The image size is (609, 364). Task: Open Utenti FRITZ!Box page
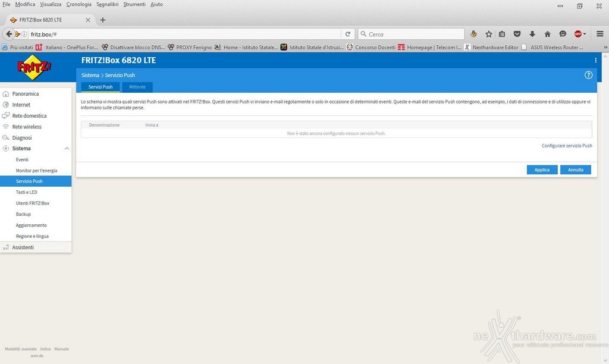[33, 203]
